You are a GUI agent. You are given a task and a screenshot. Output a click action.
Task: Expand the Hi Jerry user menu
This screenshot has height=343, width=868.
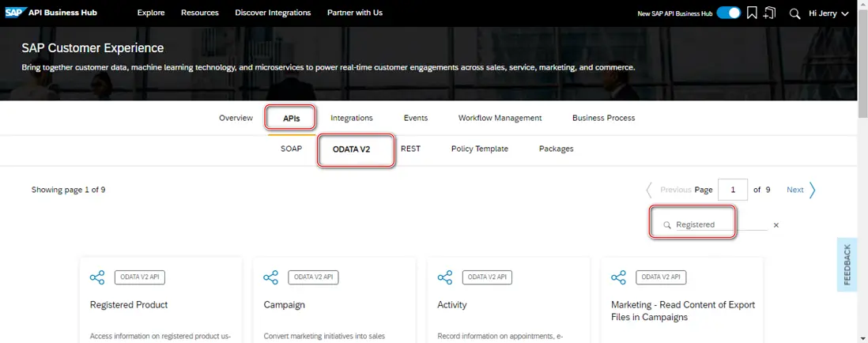pos(828,13)
